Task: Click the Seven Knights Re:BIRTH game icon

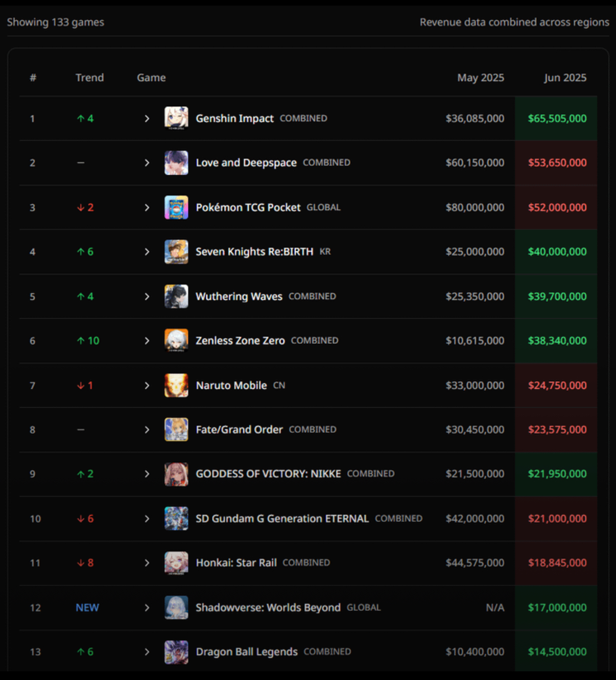Action: [176, 251]
